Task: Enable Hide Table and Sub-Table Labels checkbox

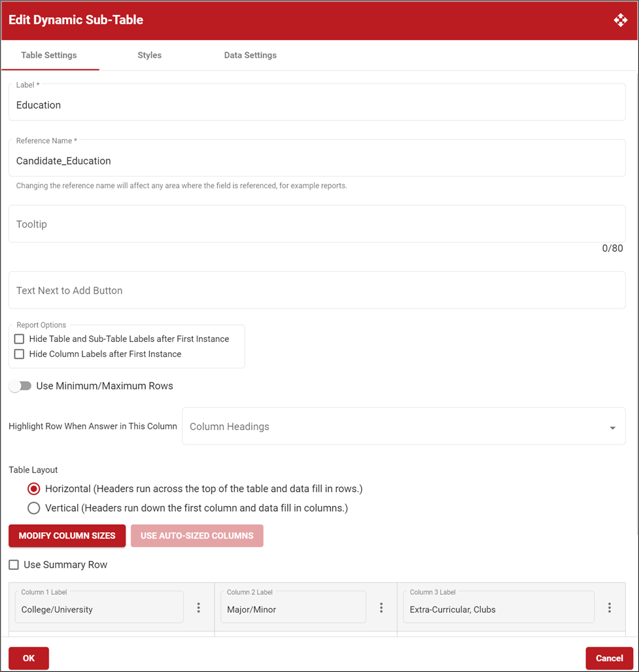Action: coord(19,339)
